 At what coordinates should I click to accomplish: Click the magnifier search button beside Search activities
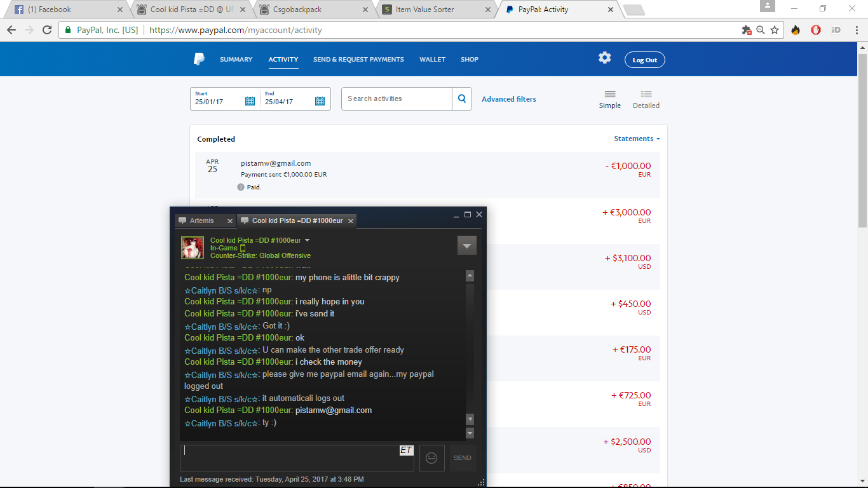pyautogui.click(x=462, y=98)
